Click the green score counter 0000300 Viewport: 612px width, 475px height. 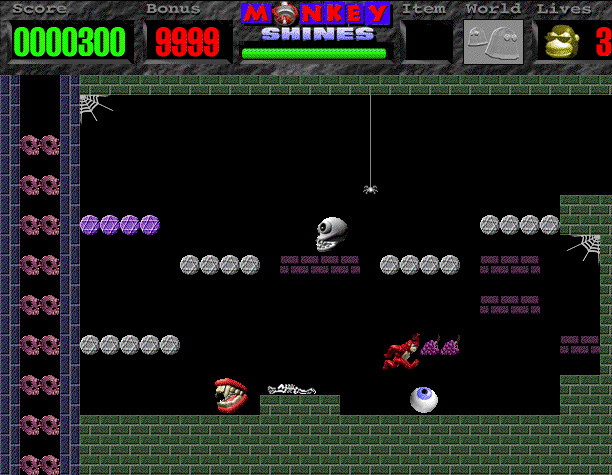pos(69,42)
